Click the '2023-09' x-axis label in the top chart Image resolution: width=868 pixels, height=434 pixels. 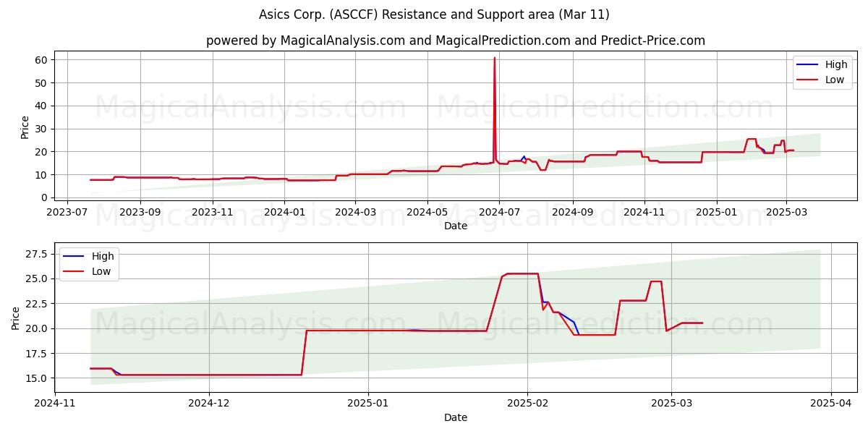pos(140,211)
